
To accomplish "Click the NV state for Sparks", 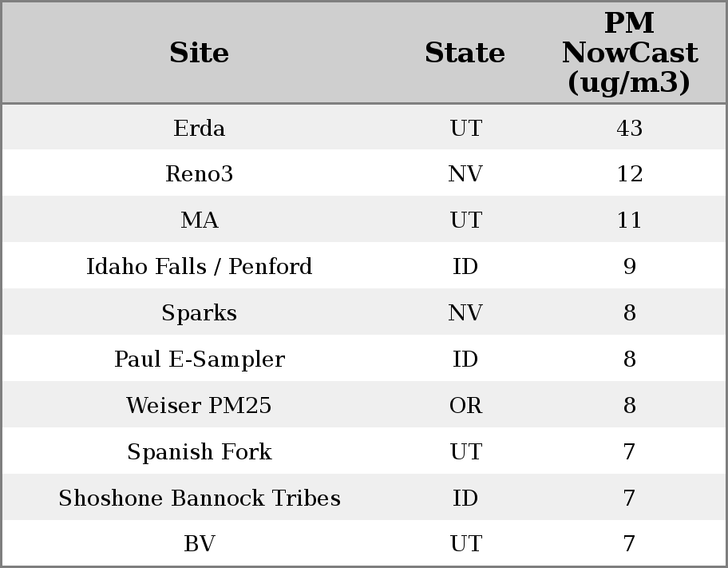I will [x=465, y=313].
